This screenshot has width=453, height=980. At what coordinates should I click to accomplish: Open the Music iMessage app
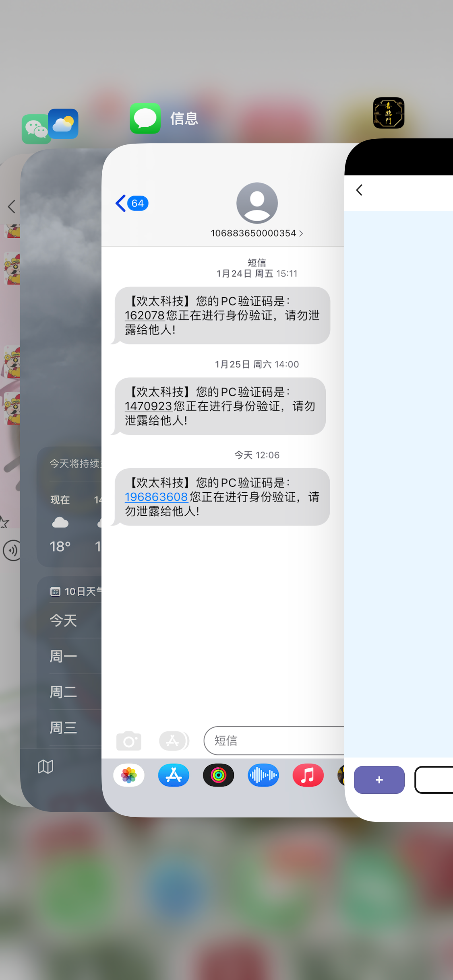coord(308,775)
